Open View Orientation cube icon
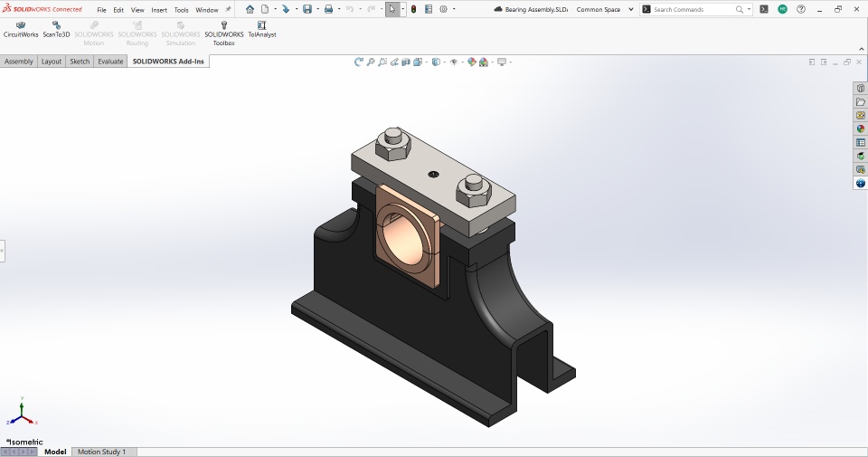The height and width of the screenshot is (457, 868). [x=418, y=62]
